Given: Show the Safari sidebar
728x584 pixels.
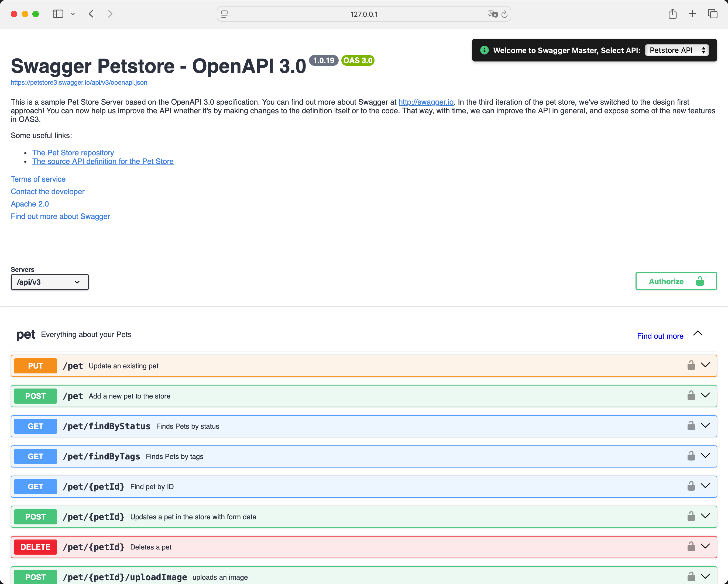Looking at the screenshot, I should pyautogui.click(x=58, y=14).
